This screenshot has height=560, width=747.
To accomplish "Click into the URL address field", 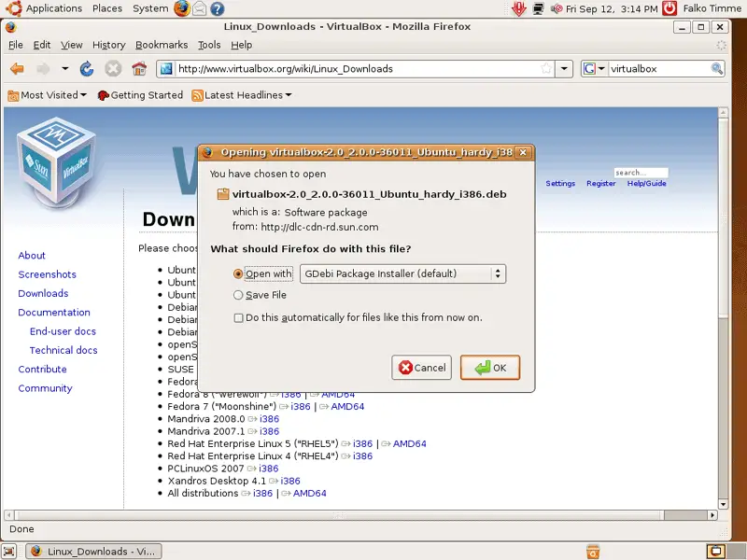I will pos(358,68).
